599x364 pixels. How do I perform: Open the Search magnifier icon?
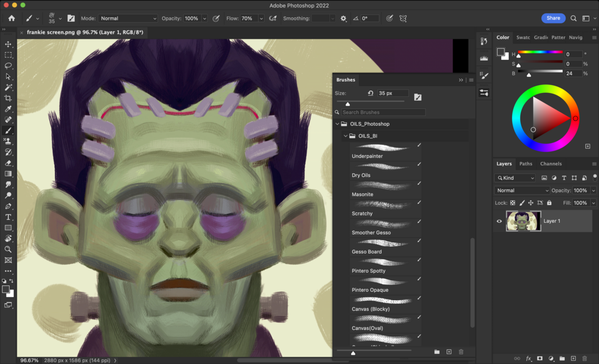click(x=573, y=18)
